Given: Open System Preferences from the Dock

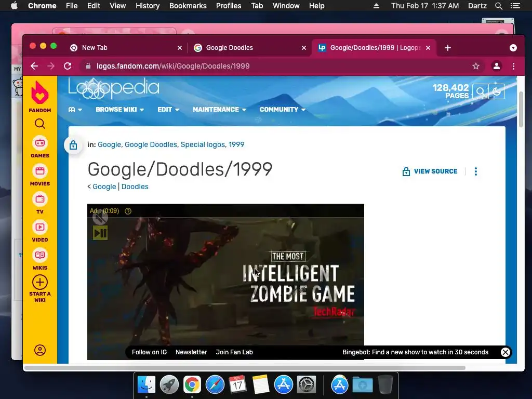Looking at the screenshot, I should click(x=307, y=385).
